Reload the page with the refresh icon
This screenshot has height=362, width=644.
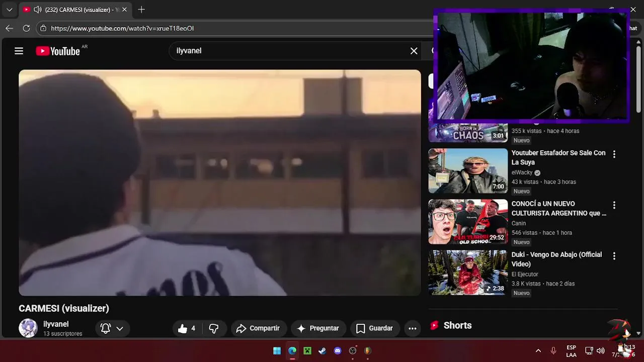pos(26,28)
